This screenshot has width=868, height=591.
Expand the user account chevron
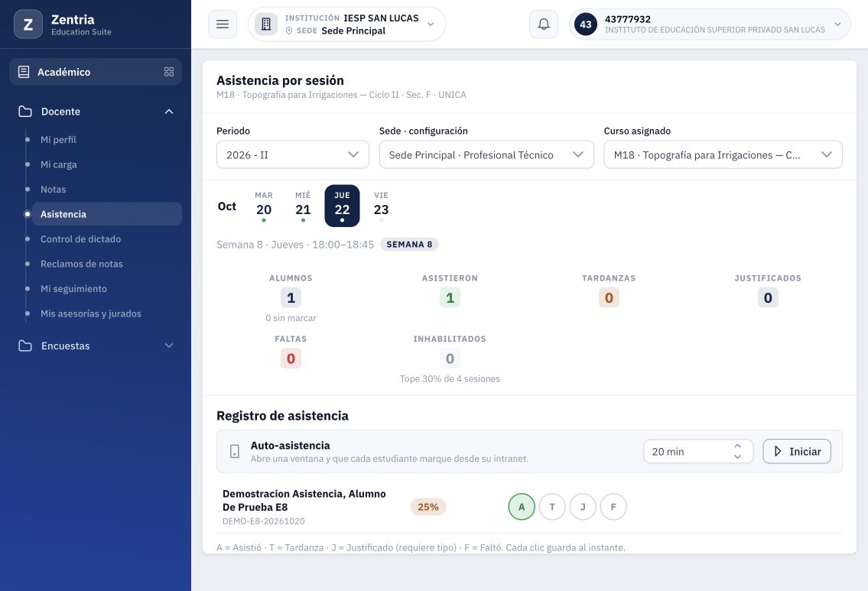click(x=837, y=24)
